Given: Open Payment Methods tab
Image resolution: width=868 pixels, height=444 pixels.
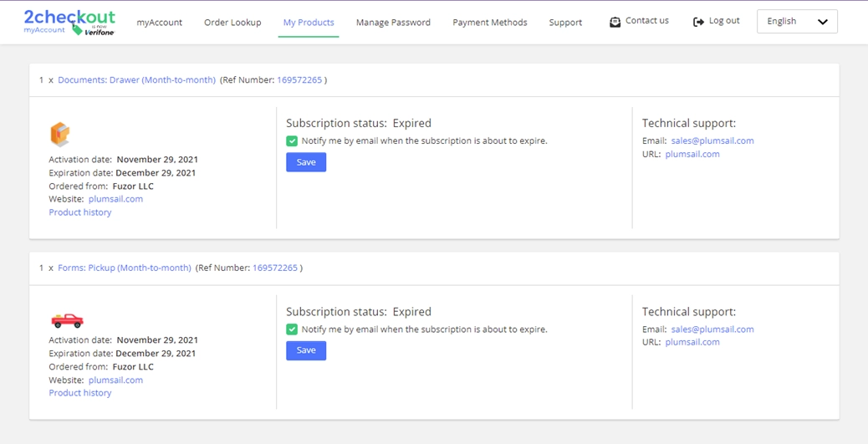Looking at the screenshot, I should point(489,23).
